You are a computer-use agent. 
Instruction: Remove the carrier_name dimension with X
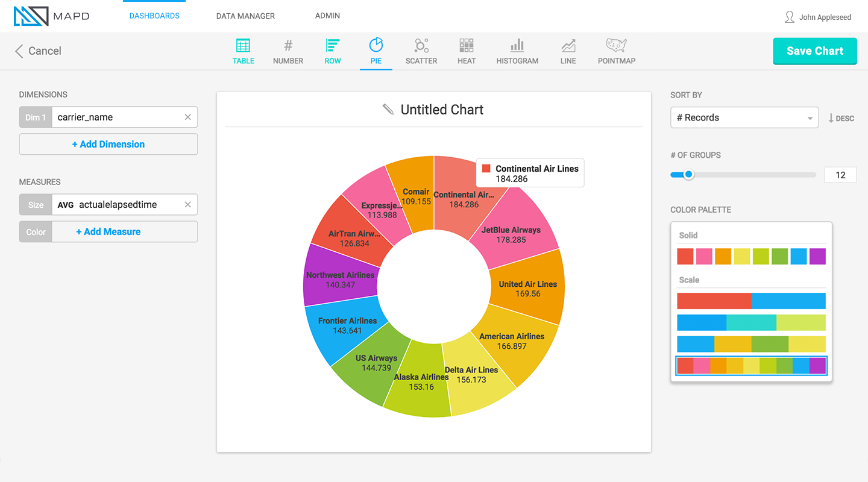tap(187, 117)
